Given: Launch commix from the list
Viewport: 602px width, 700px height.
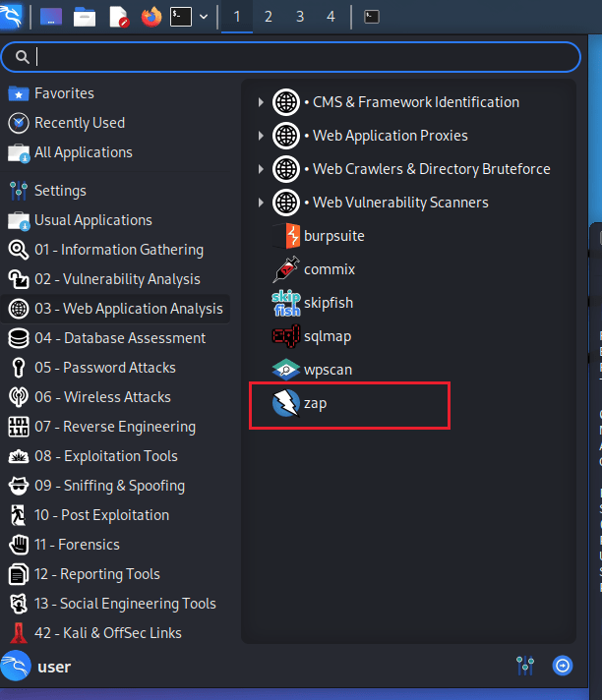Looking at the screenshot, I should tap(329, 269).
